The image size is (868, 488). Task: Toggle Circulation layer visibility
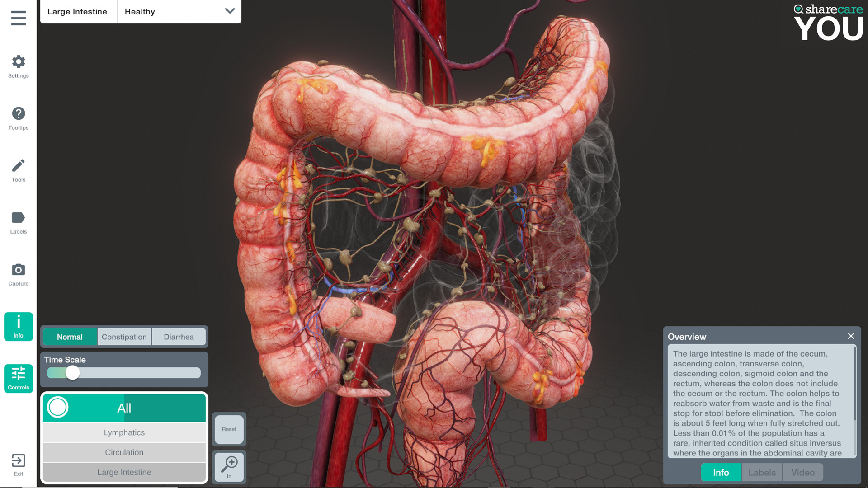point(123,452)
